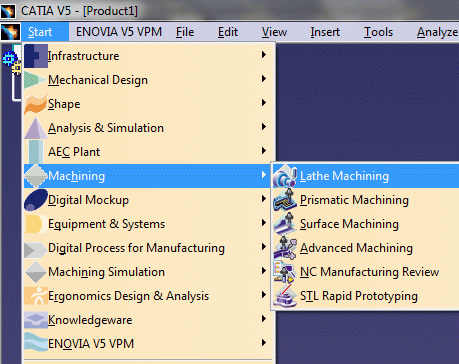The width and height of the screenshot is (459, 364).
Task: Click the NC Manufacturing Review icon
Action: click(x=285, y=272)
